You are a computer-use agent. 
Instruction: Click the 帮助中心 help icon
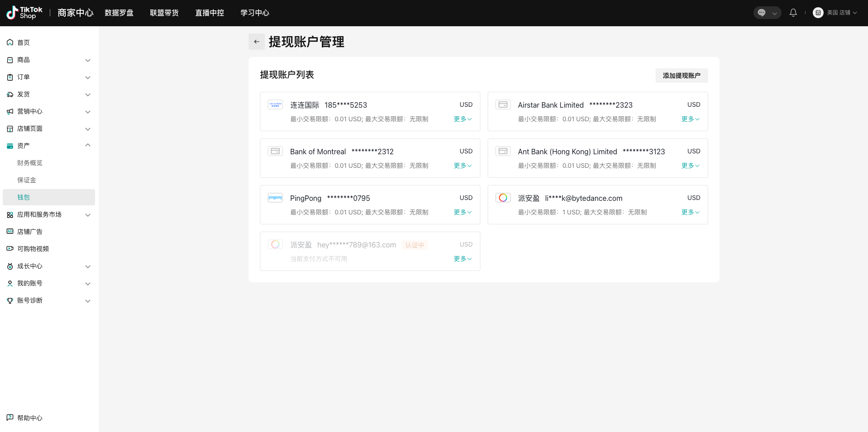[10, 418]
